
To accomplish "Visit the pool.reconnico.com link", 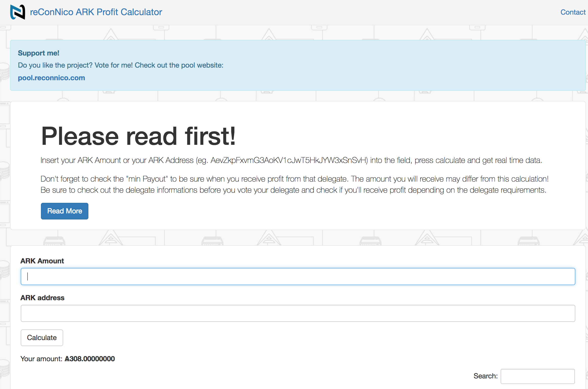I will tap(52, 78).
